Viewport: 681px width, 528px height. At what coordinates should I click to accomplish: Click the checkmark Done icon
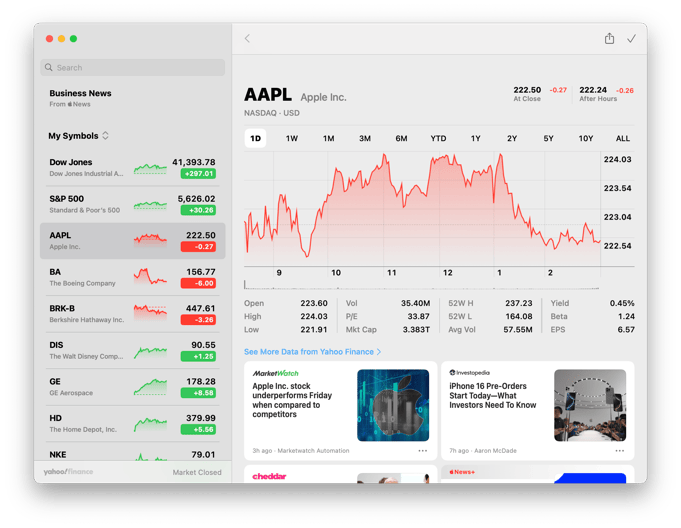click(631, 39)
